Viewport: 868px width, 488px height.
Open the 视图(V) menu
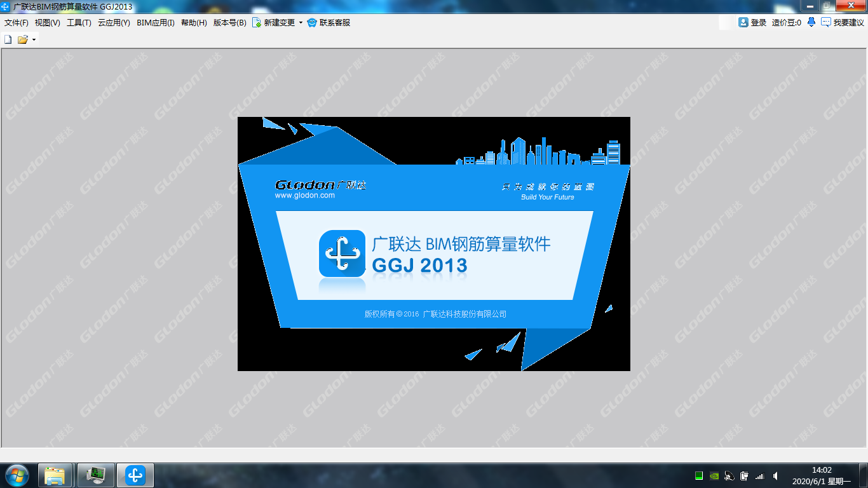point(48,22)
